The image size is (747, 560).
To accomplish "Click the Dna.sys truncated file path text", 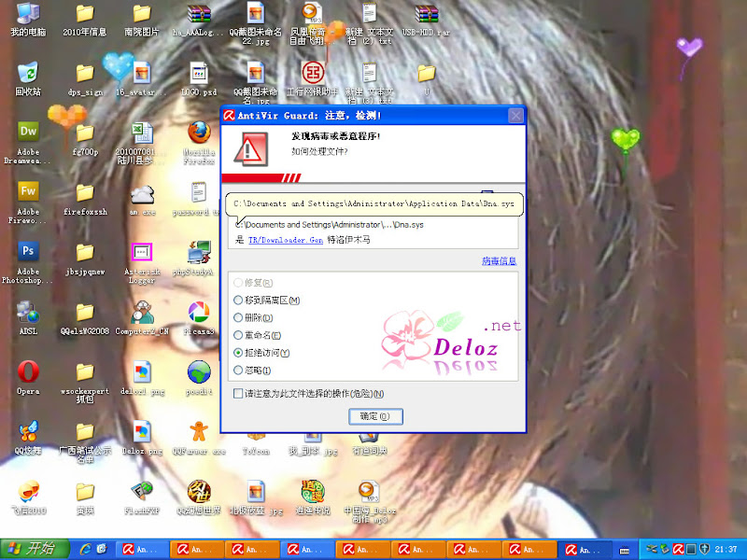I will tap(330, 225).
